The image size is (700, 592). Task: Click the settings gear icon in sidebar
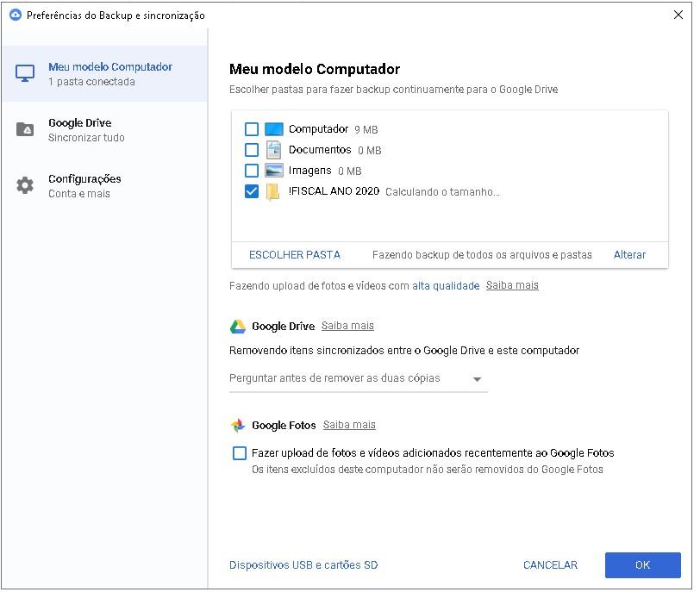pyautogui.click(x=25, y=185)
